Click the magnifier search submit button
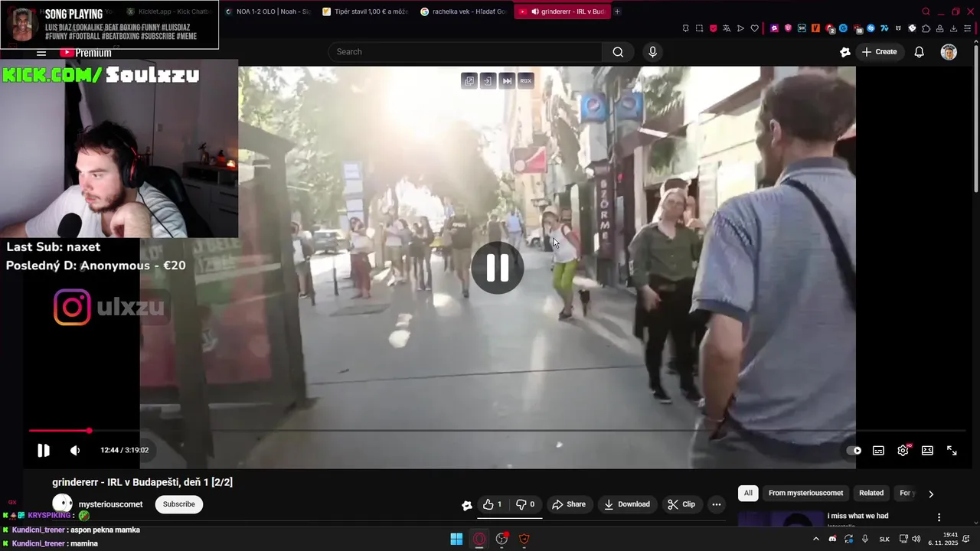The image size is (980, 551). 618,52
